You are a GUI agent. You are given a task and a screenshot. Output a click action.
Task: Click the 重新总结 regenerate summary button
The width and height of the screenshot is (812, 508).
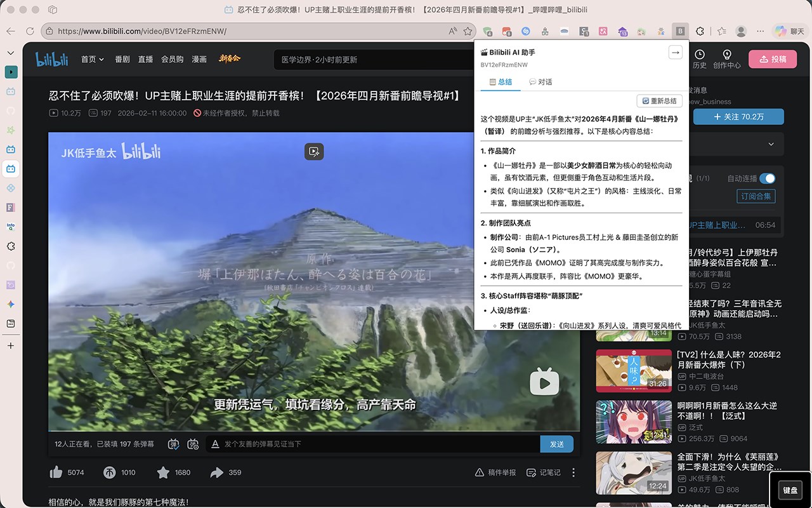(x=658, y=100)
